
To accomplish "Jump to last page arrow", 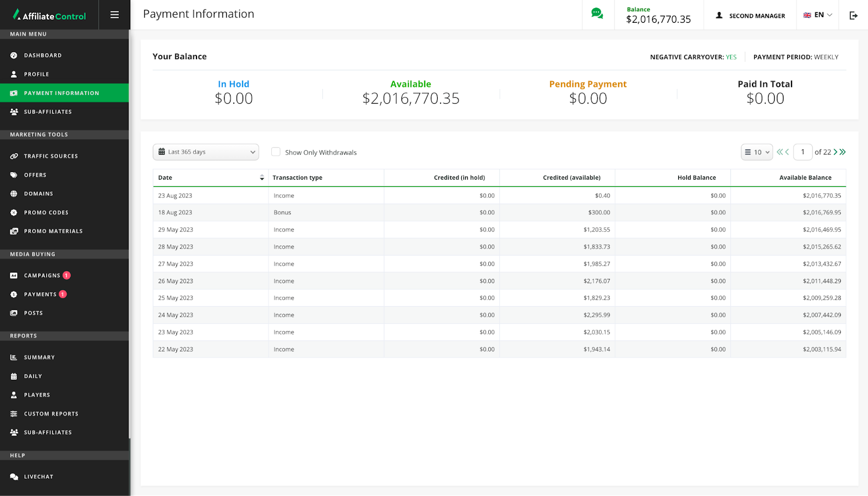I will point(843,152).
